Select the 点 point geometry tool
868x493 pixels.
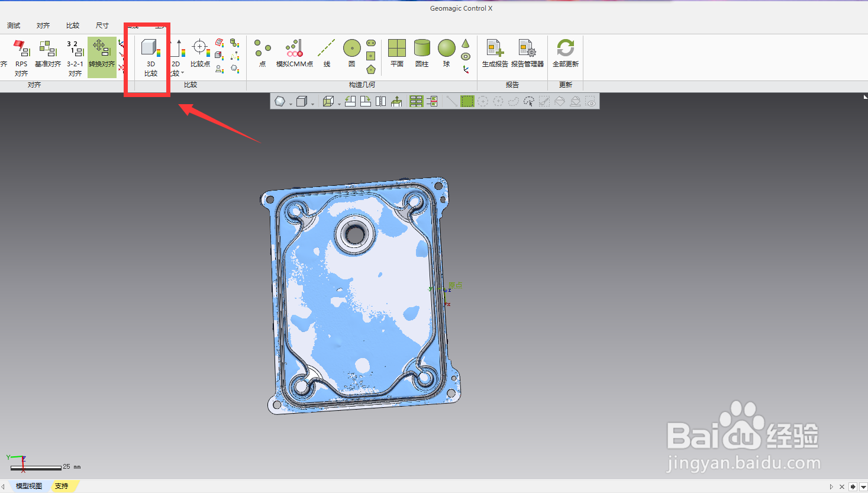(262, 54)
